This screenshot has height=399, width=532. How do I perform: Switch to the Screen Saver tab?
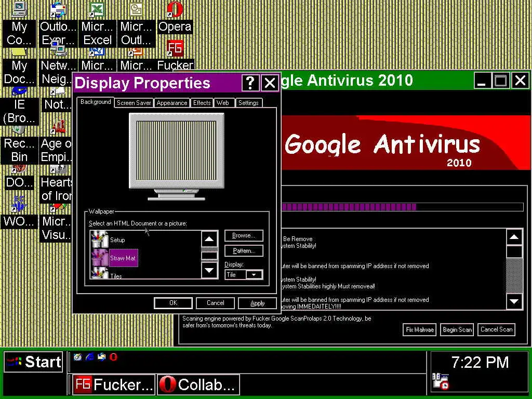click(x=134, y=103)
